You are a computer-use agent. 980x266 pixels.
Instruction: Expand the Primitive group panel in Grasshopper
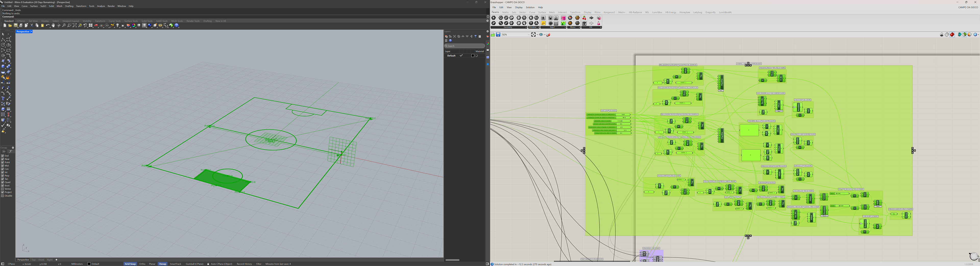coord(538,27)
